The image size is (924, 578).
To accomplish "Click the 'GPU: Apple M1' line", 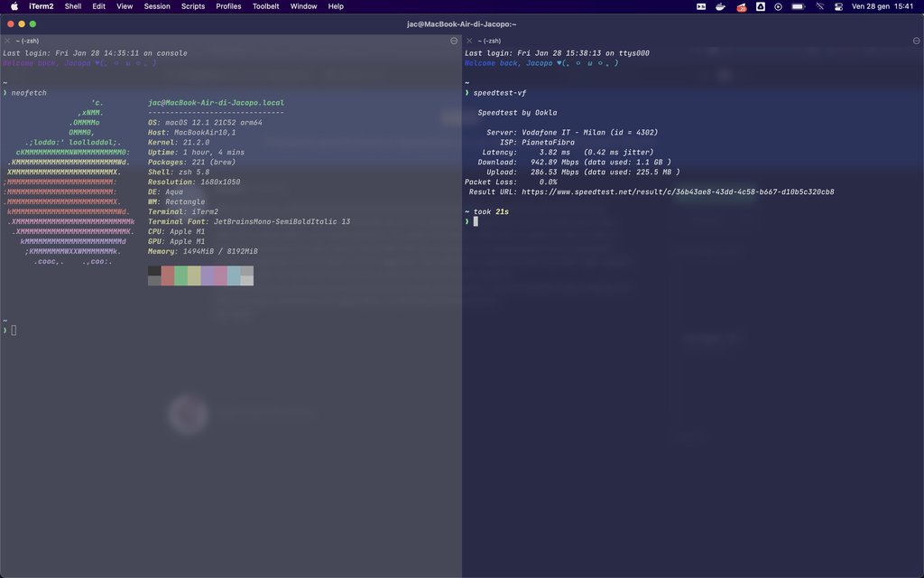I will [176, 241].
